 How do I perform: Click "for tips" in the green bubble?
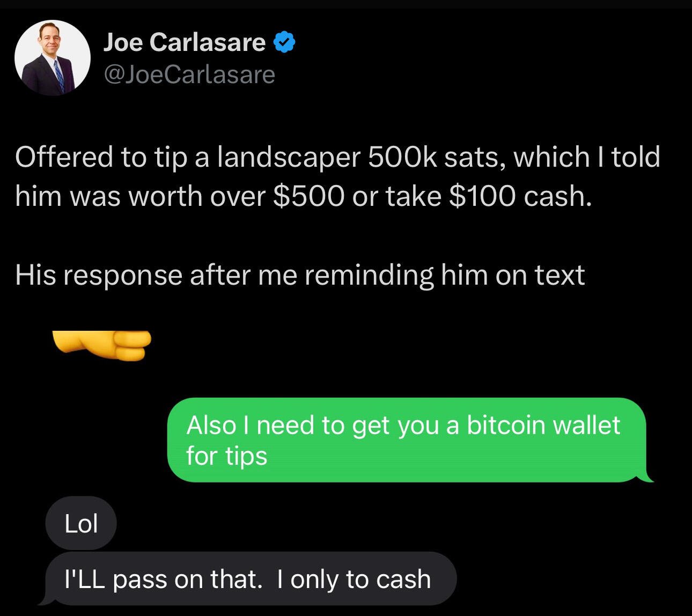[226, 457]
